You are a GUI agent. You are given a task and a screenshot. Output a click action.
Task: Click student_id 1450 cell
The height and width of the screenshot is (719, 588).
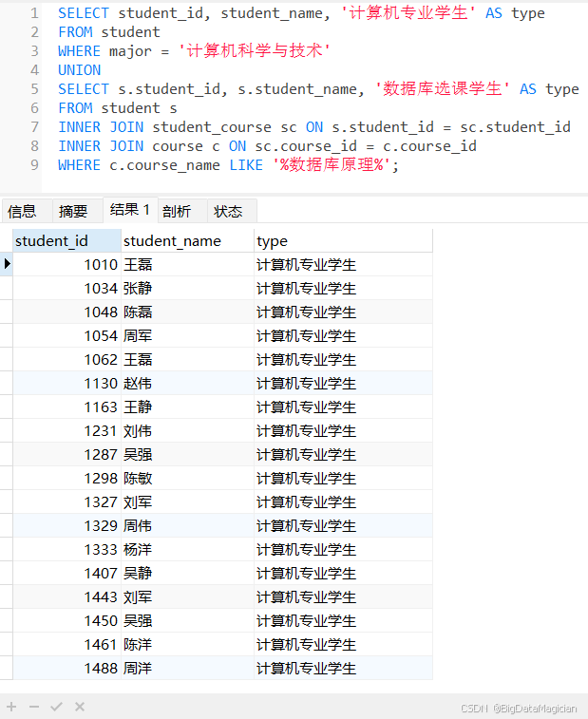coord(66,621)
